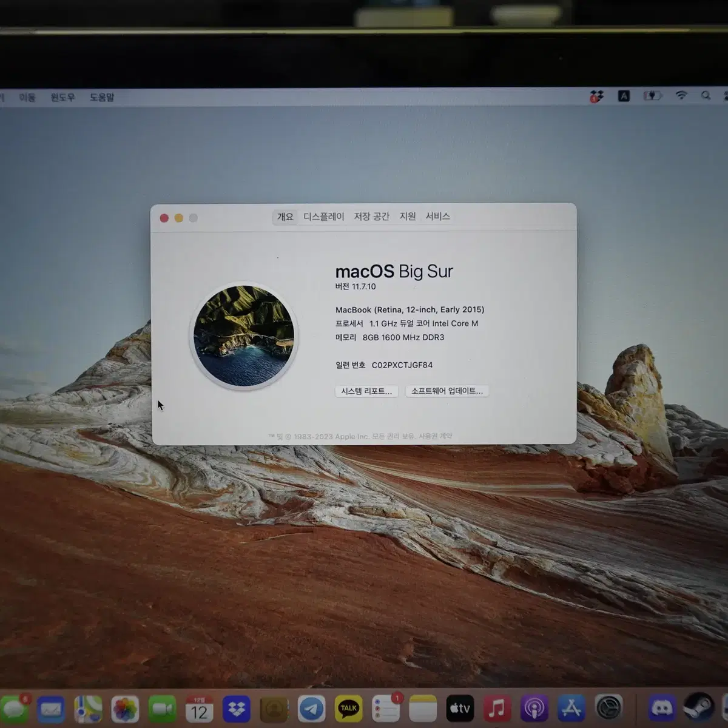Viewport: 728px width, 728px height.
Task: Open the 도움말 menu
Action: click(x=102, y=97)
